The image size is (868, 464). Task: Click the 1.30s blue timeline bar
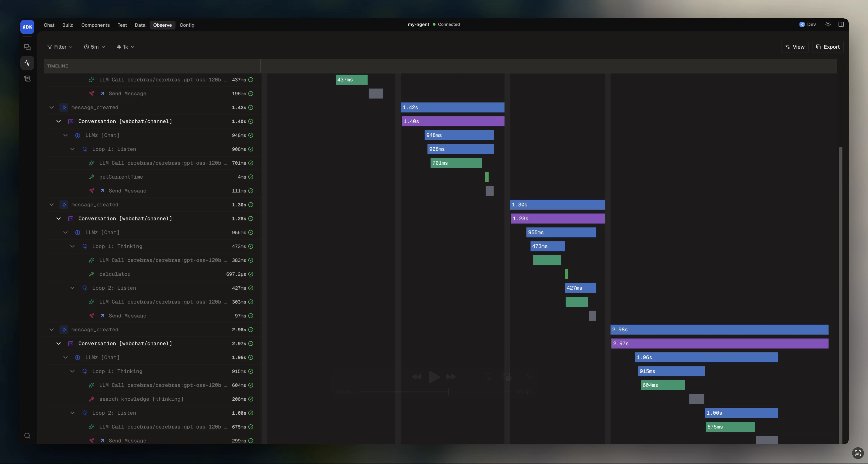point(557,205)
